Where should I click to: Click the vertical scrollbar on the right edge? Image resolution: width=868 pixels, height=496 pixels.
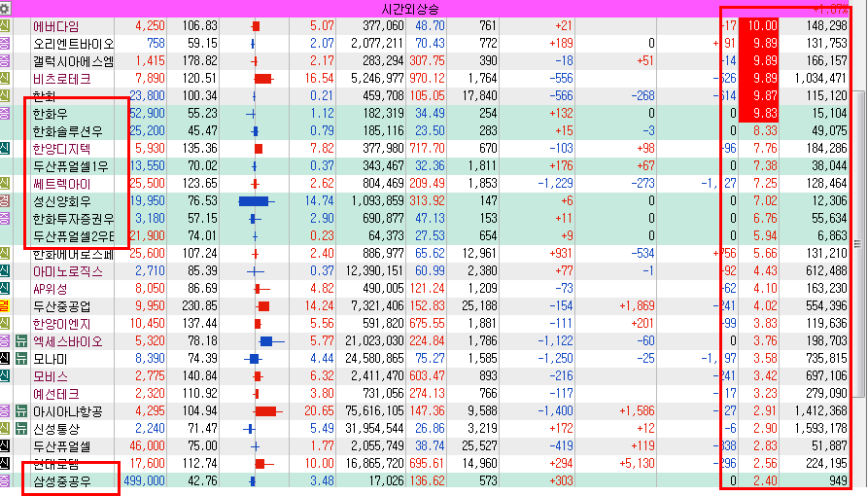(858, 244)
